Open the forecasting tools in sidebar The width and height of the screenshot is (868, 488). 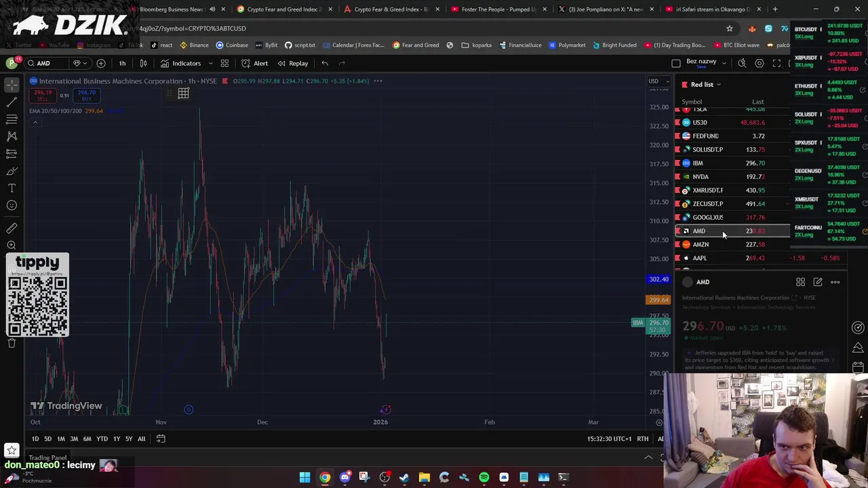[x=12, y=154]
